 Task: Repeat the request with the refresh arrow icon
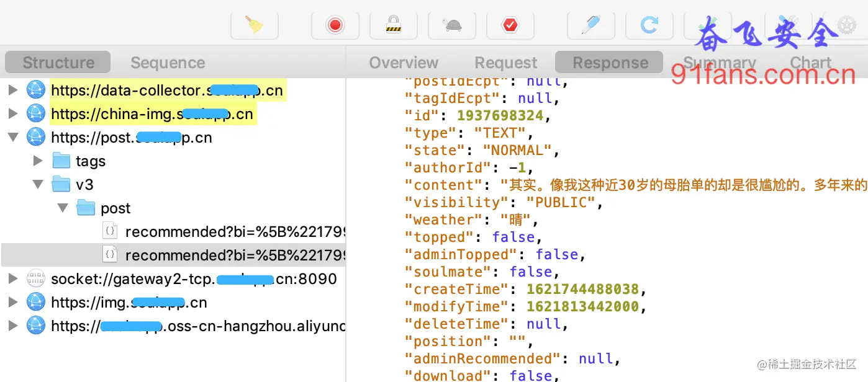pos(649,25)
